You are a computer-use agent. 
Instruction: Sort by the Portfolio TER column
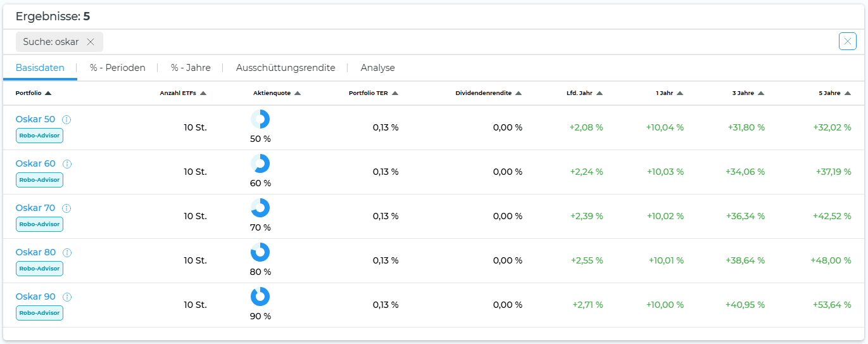pos(373,93)
